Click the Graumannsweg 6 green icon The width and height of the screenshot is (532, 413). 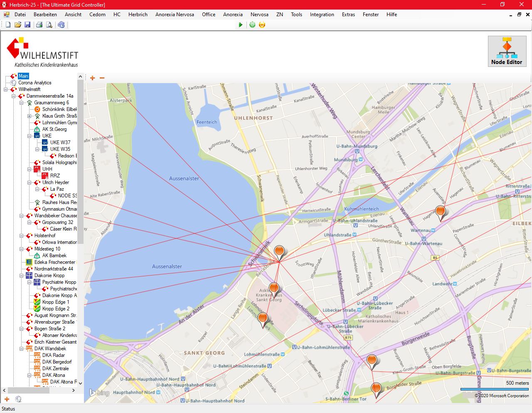[x=29, y=103]
